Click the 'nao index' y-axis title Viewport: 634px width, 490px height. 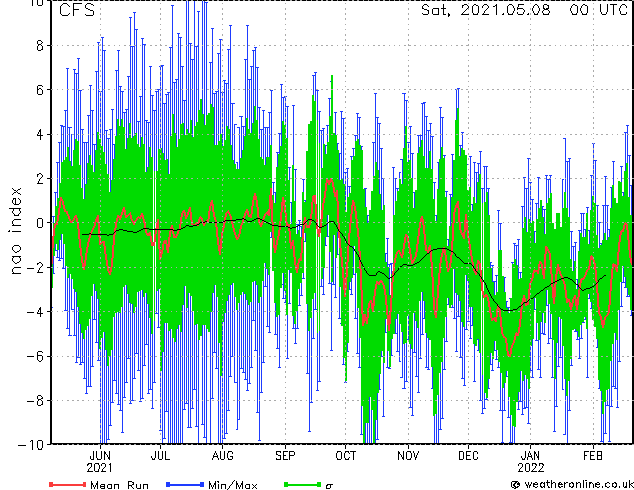click(15, 231)
